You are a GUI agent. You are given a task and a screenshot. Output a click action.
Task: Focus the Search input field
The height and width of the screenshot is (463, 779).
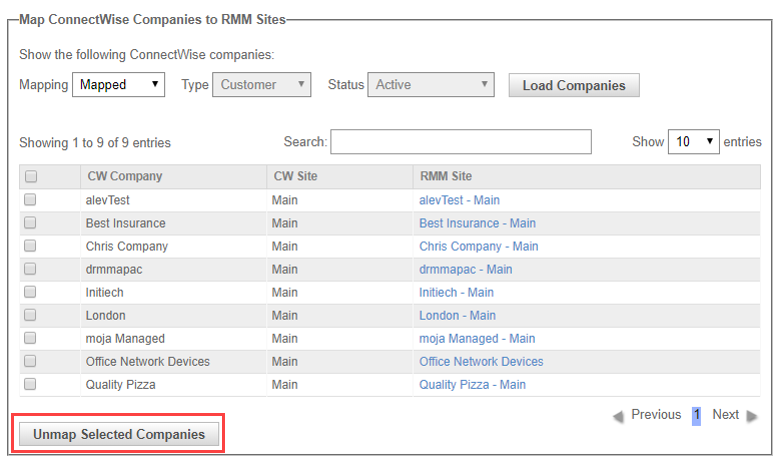coord(461,142)
